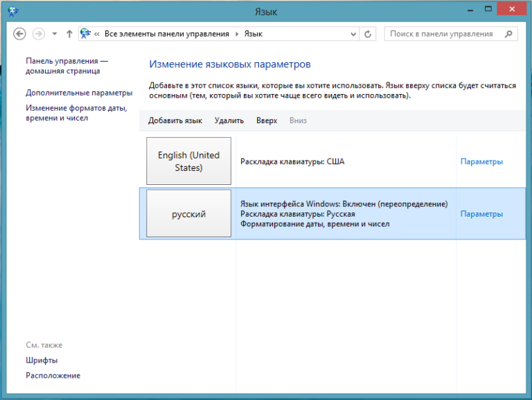This screenshot has height=400, width=532.
Task: Click 'Удалить' in the toolbar
Action: [229, 120]
